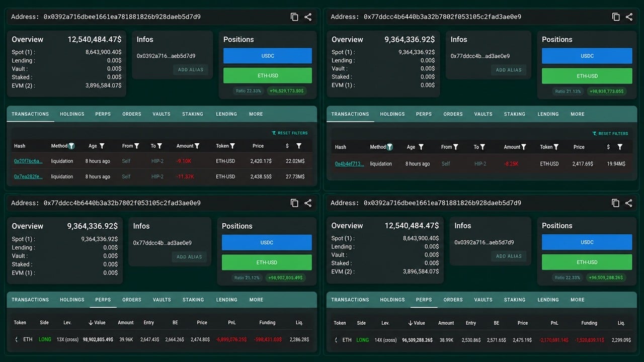Image resolution: width=644 pixels, height=362 pixels.
Task: Open MORE tab in the 0x0392 transactions panel
Action: [x=256, y=114]
